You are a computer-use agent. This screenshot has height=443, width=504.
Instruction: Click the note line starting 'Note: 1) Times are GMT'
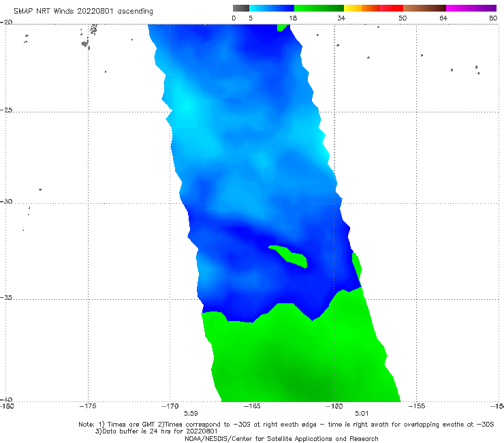coord(286,425)
